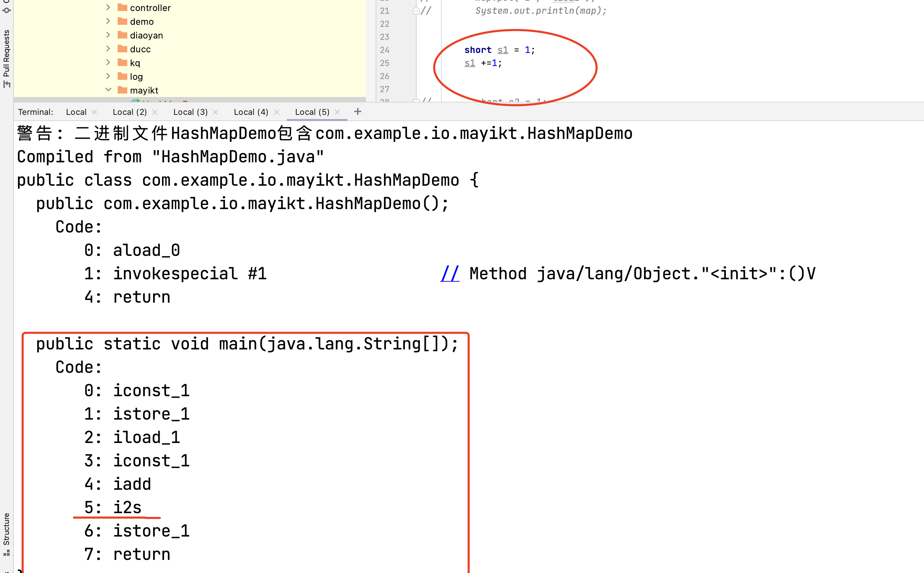Select the demo folder icon
This screenshot has height=573, width=924.
[x=122, y=21]
